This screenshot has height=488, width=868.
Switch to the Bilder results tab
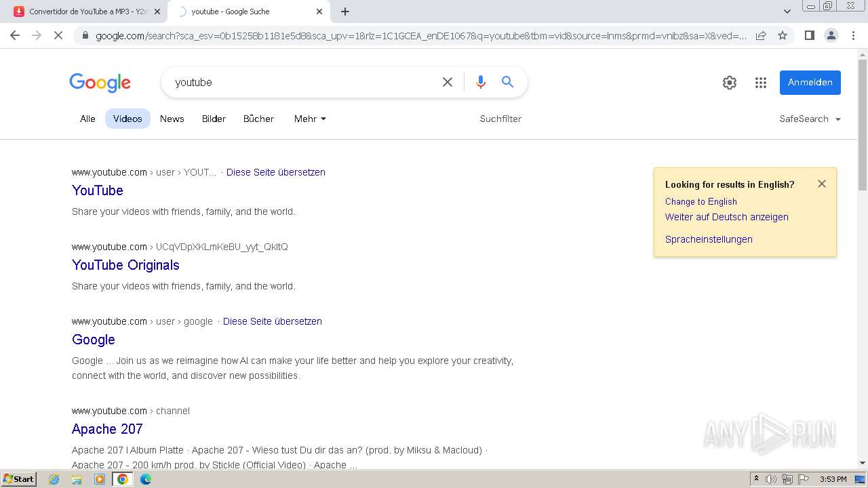pyautogui.click(x=214, y=119)
